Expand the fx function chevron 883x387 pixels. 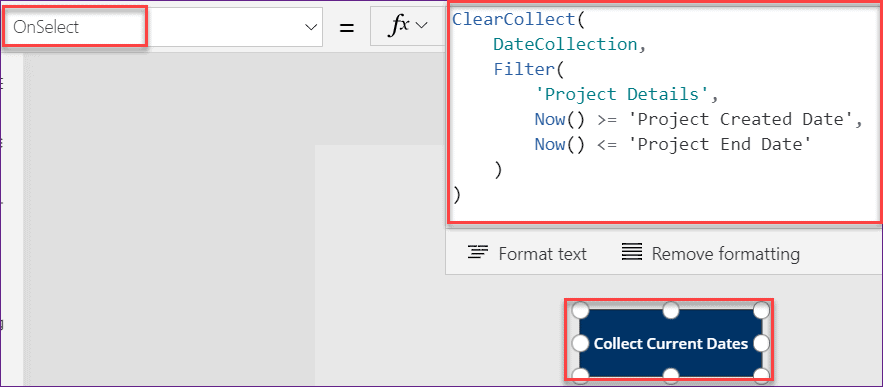(x=421, y=25)
